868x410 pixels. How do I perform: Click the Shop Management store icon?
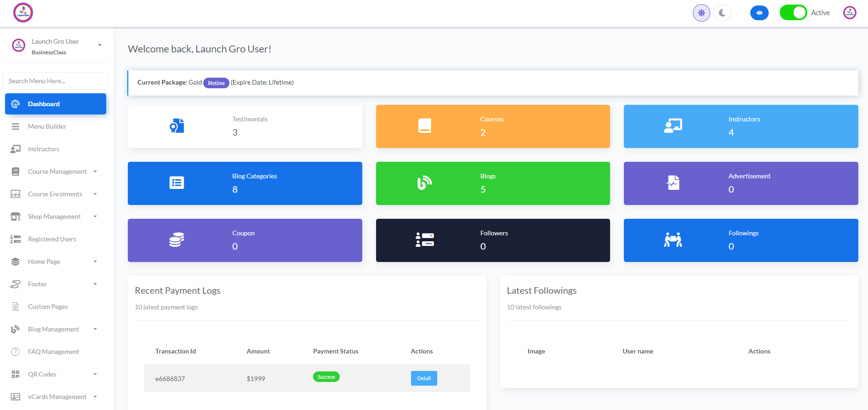click(16, 216)
